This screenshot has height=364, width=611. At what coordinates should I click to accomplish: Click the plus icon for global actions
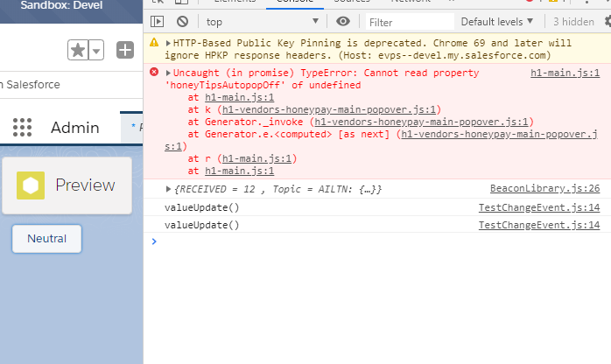pyautogui.click(x=125, y=50)
